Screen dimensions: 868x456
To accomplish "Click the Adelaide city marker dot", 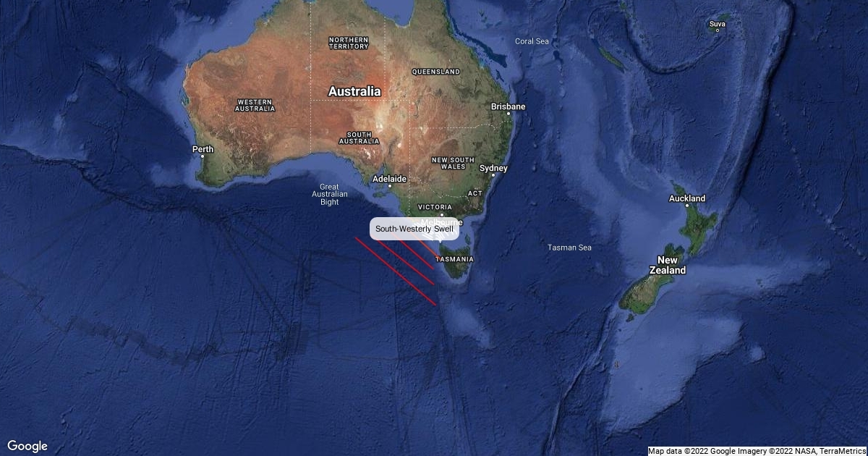I will click(389, 186).
